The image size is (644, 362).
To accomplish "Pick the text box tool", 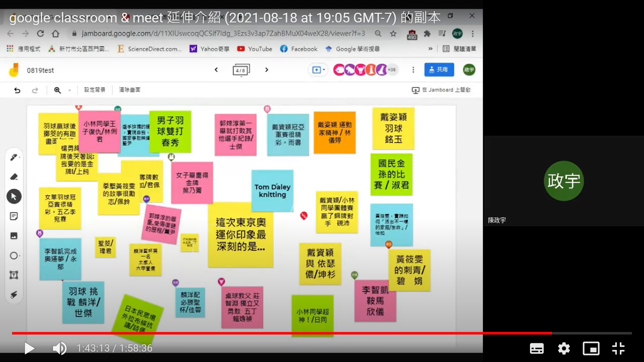I will point(14,275).
